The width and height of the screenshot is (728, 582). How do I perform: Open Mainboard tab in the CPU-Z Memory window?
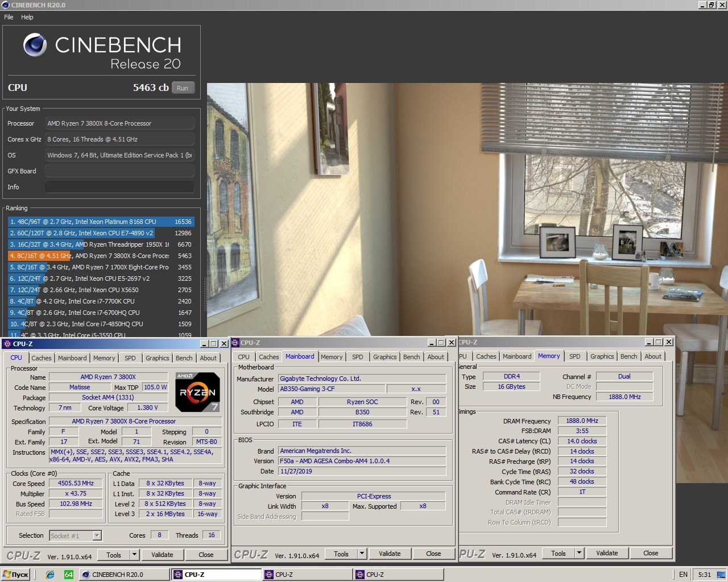[517, 356]
